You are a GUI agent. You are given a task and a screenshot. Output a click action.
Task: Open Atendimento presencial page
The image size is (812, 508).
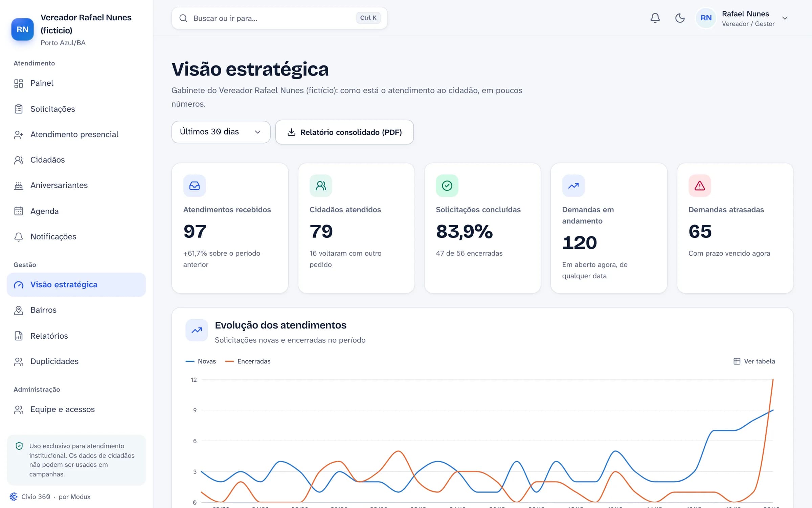click(x=76, y=134)
